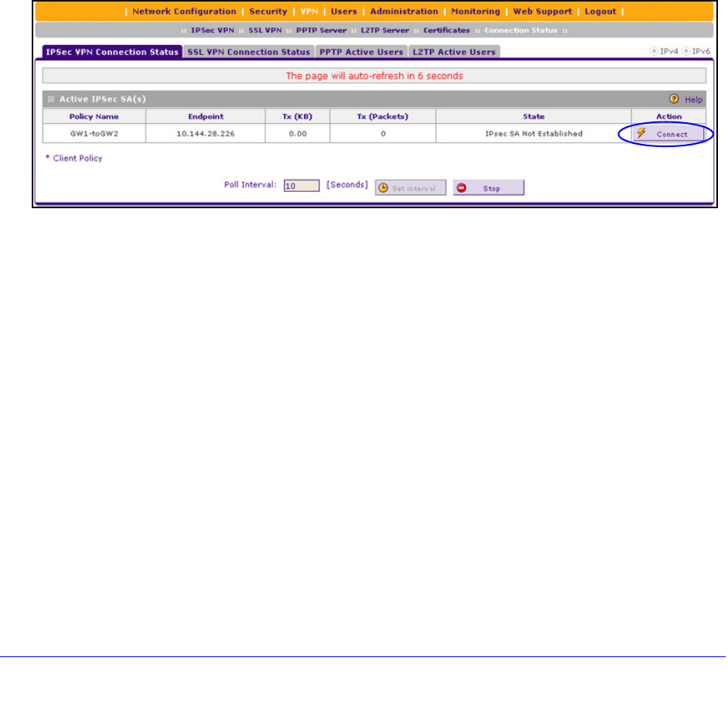Go to the Connection Status submenu
This screenshot has height=709, width=728.
coord(521,30)
